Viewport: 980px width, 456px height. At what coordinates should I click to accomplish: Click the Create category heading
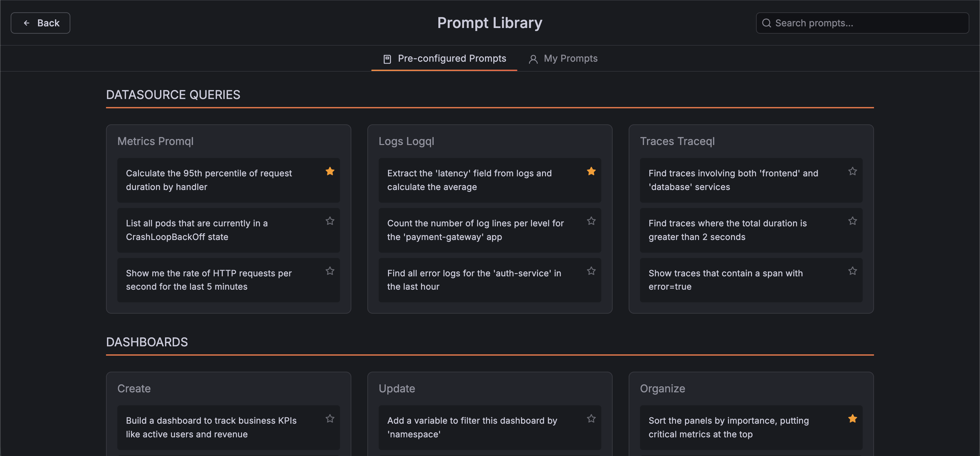click(134, 388)
